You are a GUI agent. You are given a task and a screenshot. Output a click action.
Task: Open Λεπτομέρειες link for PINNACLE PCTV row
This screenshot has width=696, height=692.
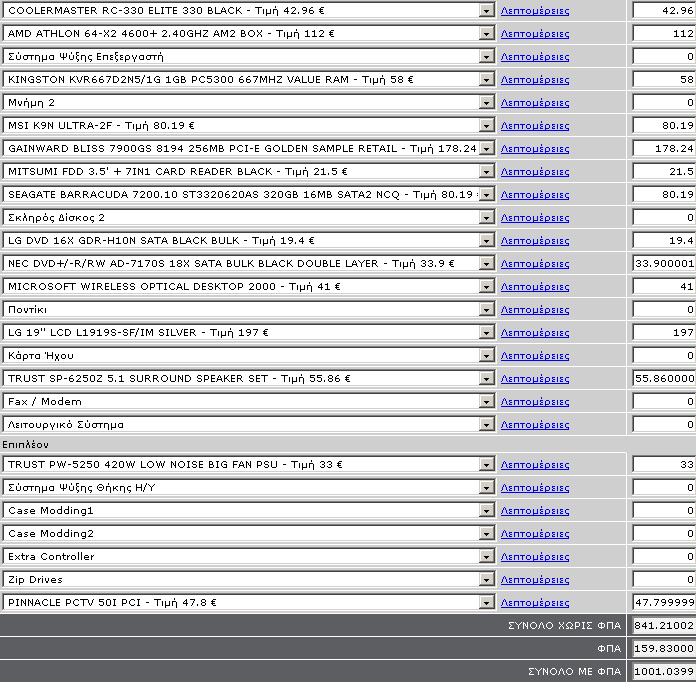click(535, 603)
